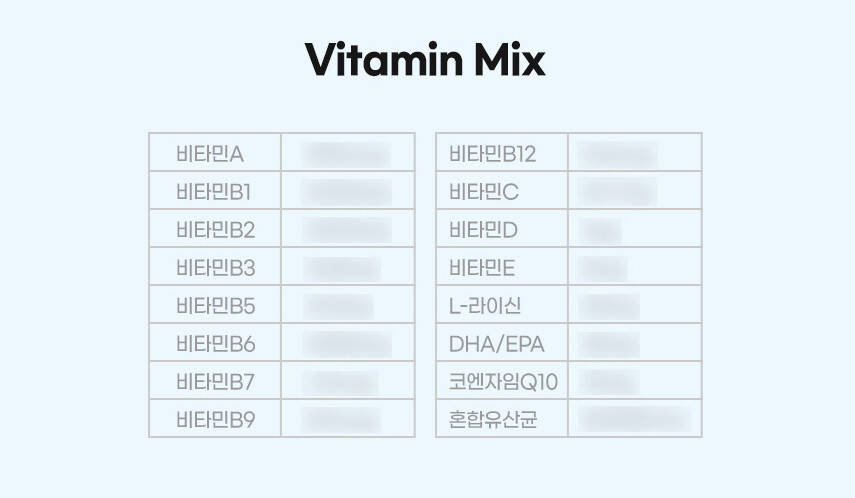Select the 비타민A label cell
The width and height of the screenshot is (855, 498).
tap(210, 154)
